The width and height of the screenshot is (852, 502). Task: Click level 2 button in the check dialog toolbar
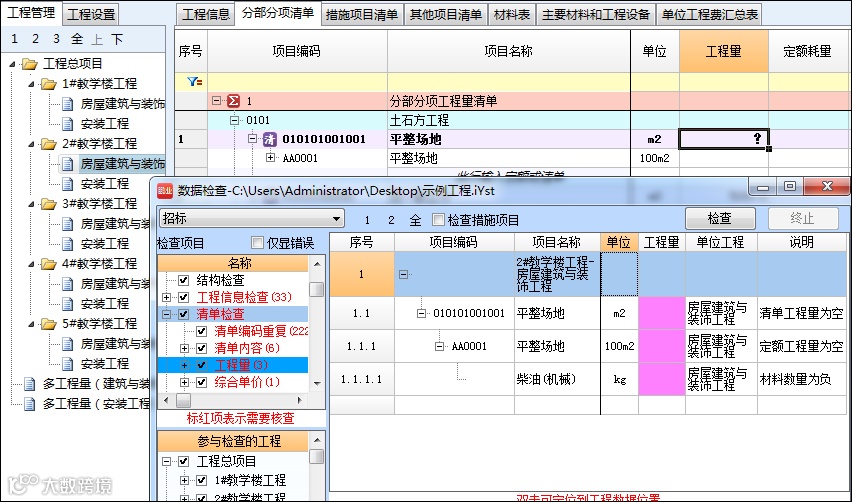391,220
